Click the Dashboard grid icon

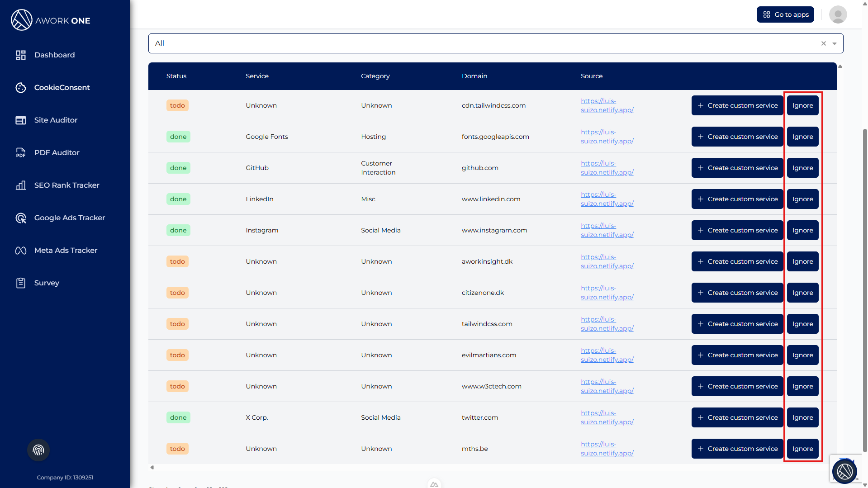coord(21,55)
